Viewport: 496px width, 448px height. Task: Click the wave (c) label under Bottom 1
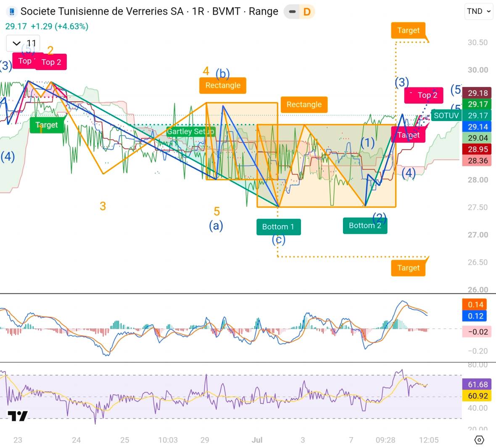coord(279,240)
